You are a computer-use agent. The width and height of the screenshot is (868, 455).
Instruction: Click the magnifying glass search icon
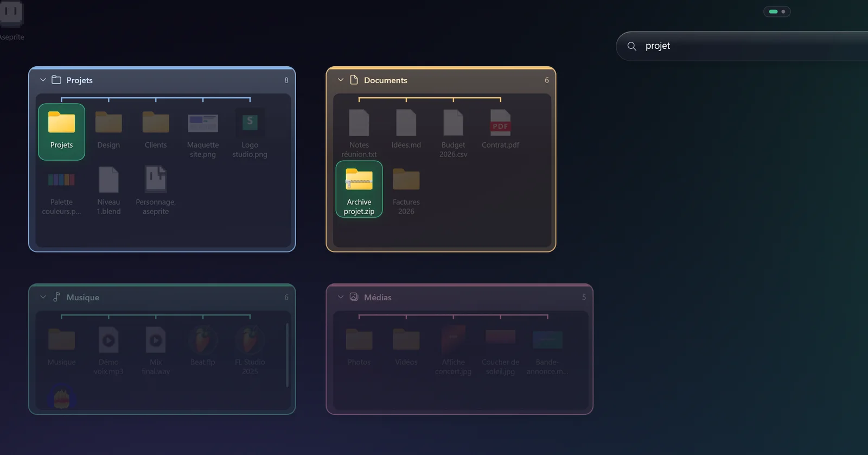[632, 46]
